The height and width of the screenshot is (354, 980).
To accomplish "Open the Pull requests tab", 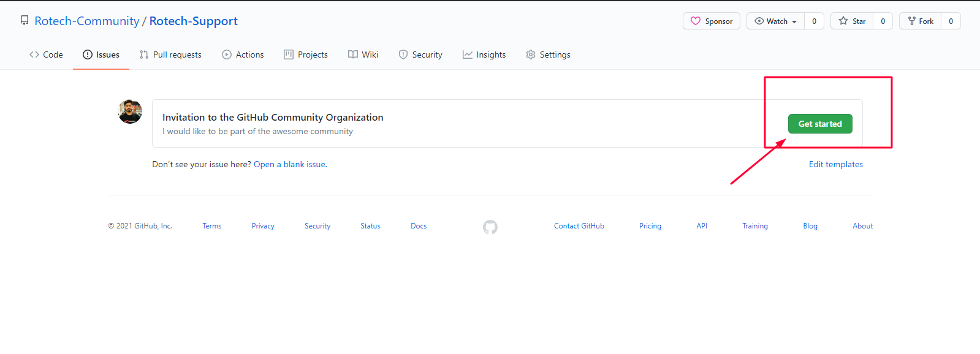I will [170, 55].
